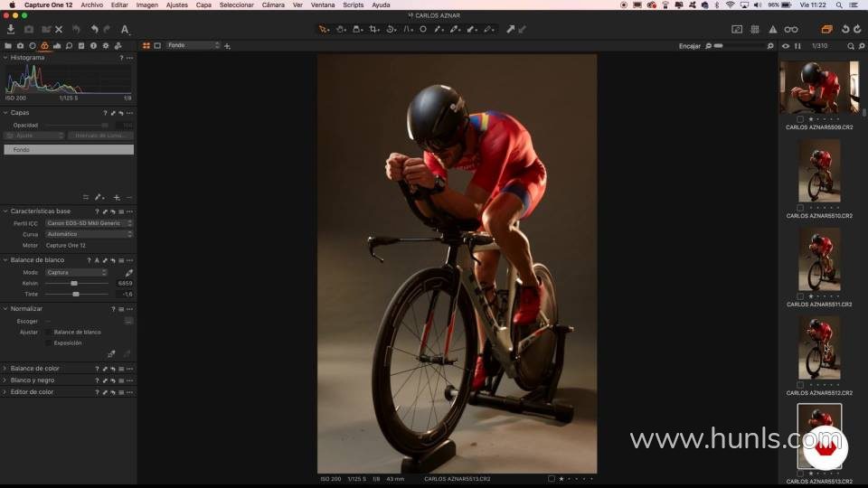Click the add layer plus button in Capas
Viewport: 868px width, 488px height.
click(x=117, y=198)
